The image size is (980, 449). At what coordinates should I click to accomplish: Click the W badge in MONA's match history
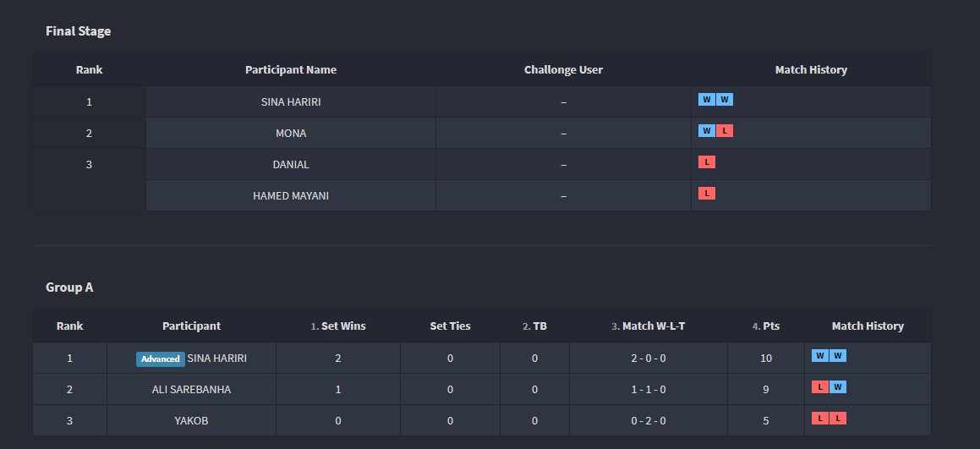[x=706, y=131]
